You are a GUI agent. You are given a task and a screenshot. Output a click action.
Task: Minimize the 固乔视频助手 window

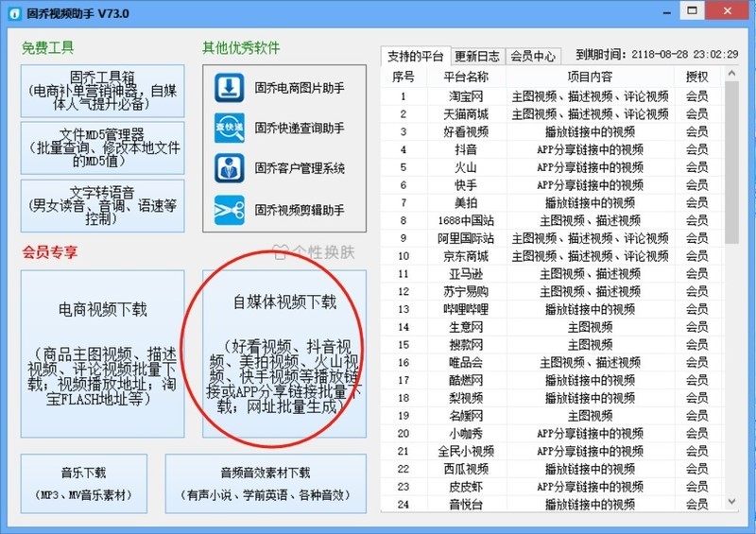[667, 12]
